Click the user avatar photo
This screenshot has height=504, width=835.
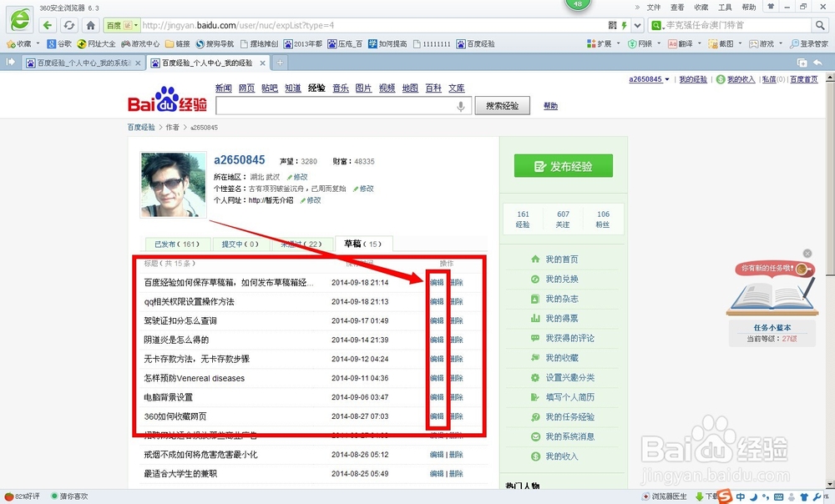pyautogui.click(x=173, y=184)
